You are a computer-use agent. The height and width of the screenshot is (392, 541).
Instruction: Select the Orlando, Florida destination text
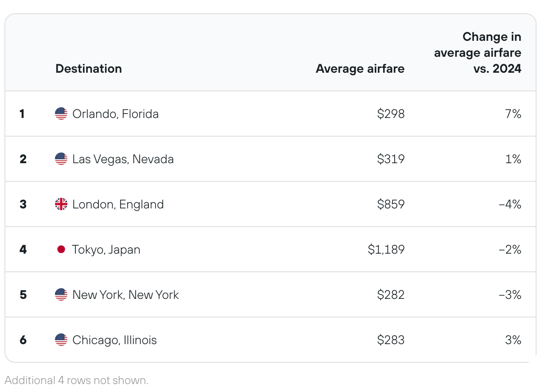pos(115,114)
